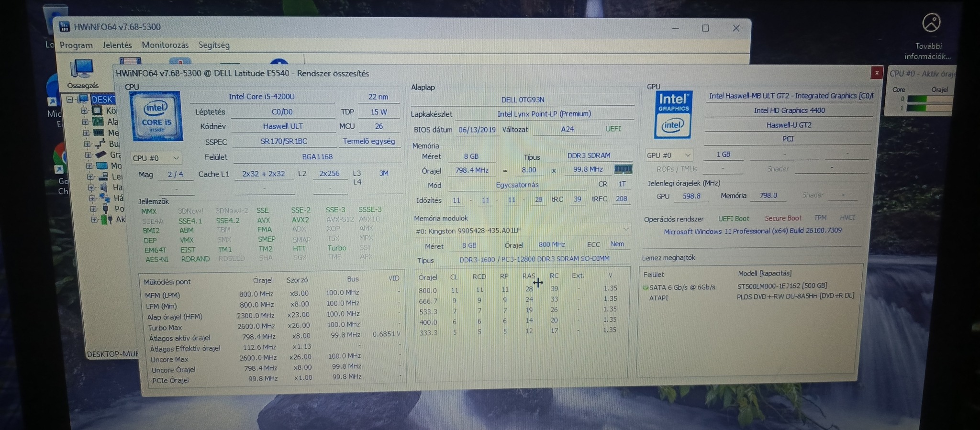Click the monitor icon beside Mo tree row
980x430 pixels.
tap(102, 165)
